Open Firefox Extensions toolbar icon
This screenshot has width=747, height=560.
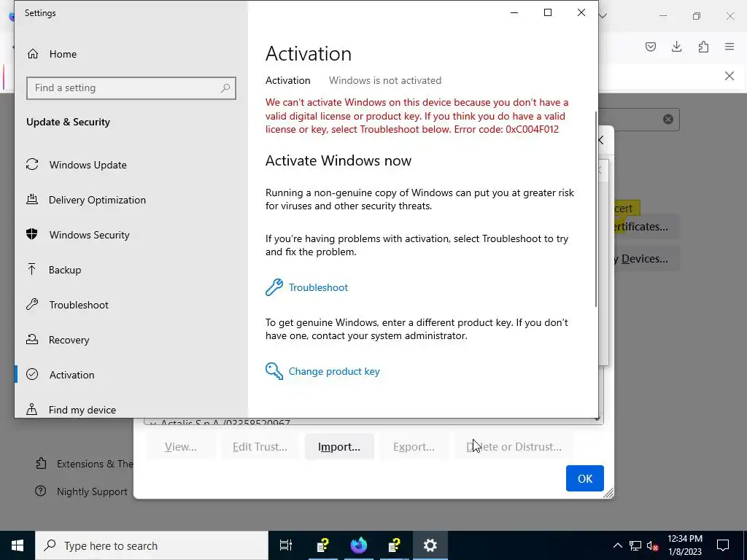coord(703,47)
